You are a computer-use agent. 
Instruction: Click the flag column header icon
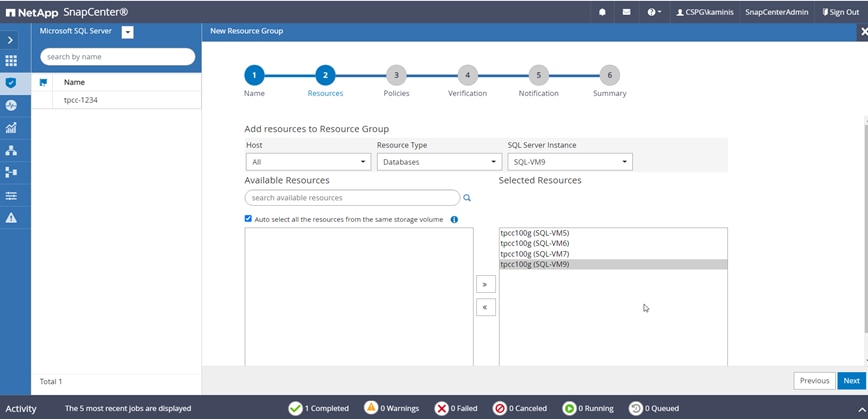point(43,82)
